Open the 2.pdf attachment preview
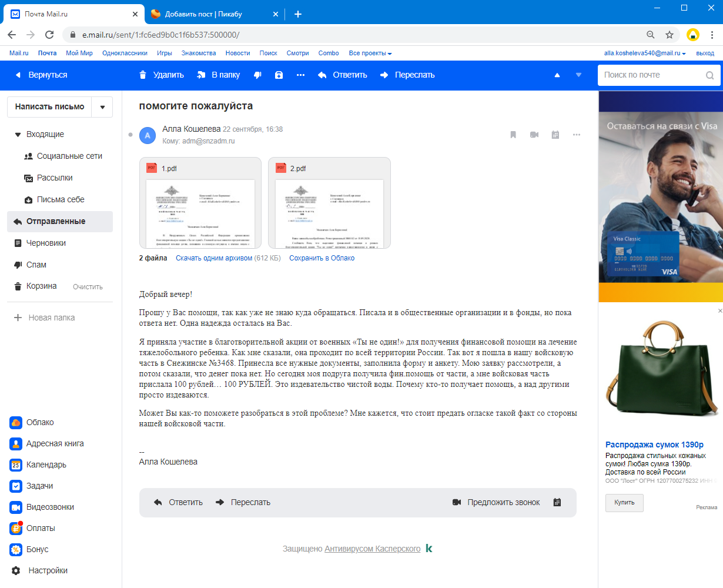Image resolution: width=723 pixels, height=588 pixels. (329, 203)
